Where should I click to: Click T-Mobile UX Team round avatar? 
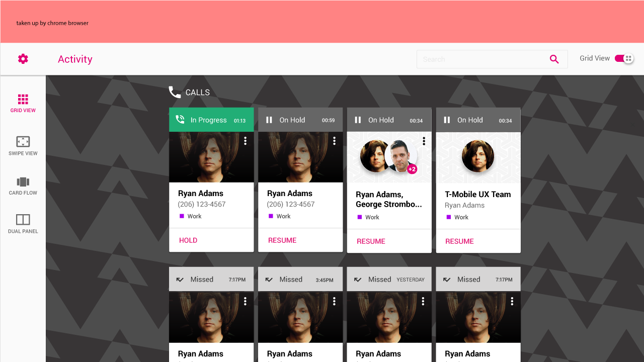[478, 156]
